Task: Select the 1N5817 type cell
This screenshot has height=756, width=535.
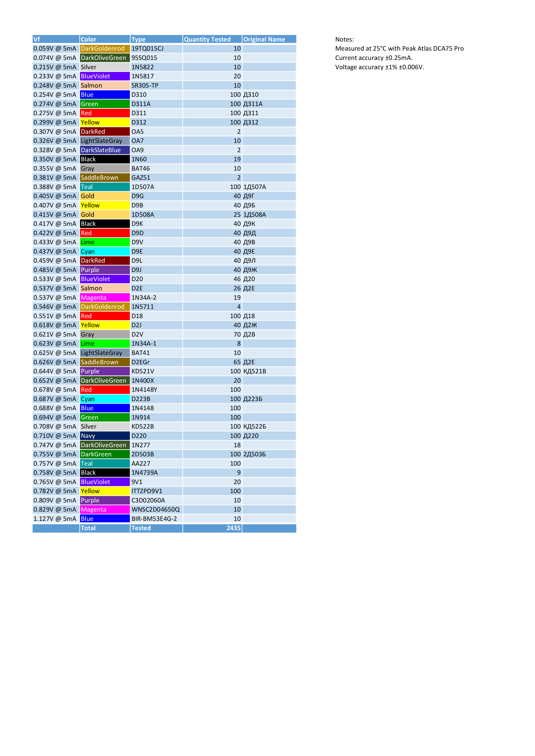Action: coord(157,76)
